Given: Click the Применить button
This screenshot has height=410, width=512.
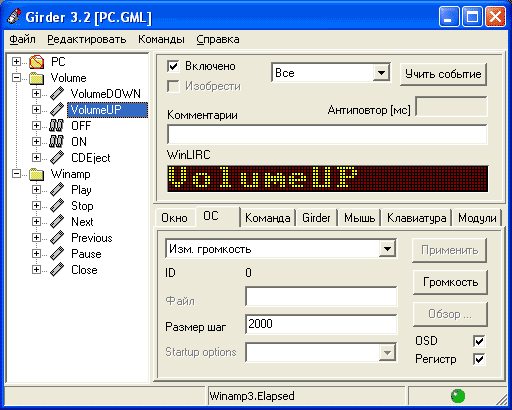Looking at the screenshot, I should (450, 250).
